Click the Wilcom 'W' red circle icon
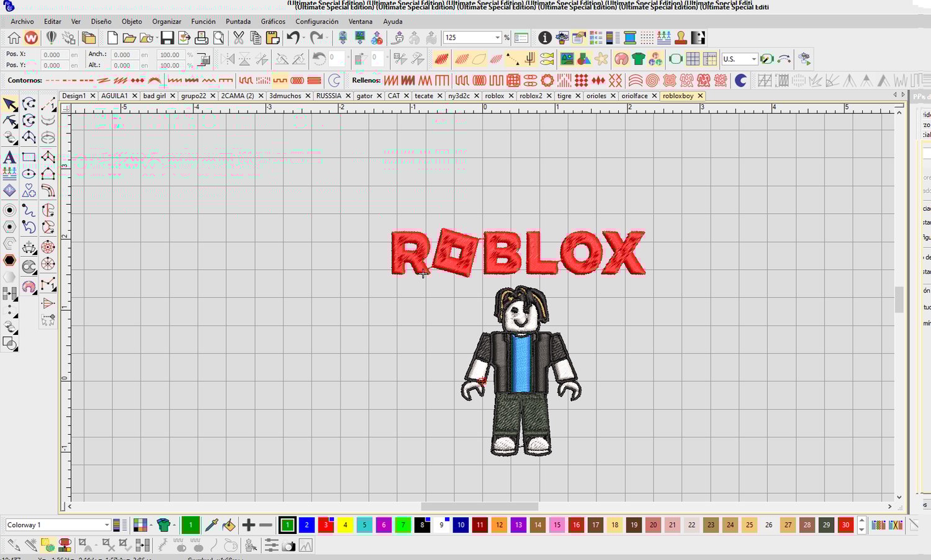 pyautogui.click(x=31, y=38)
